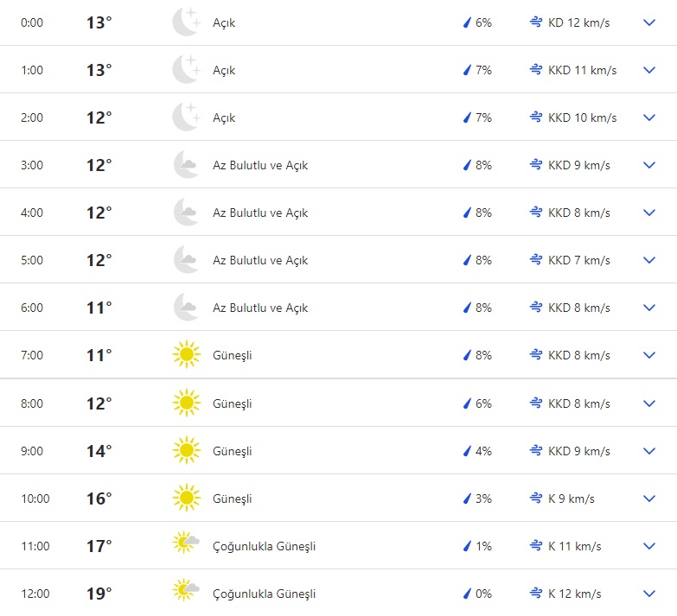Click the 'Az Bulutlu ve Açık' text at 6:00
Image resolution: width=677 pixels, height=616 pixels.
coord(259,308)
